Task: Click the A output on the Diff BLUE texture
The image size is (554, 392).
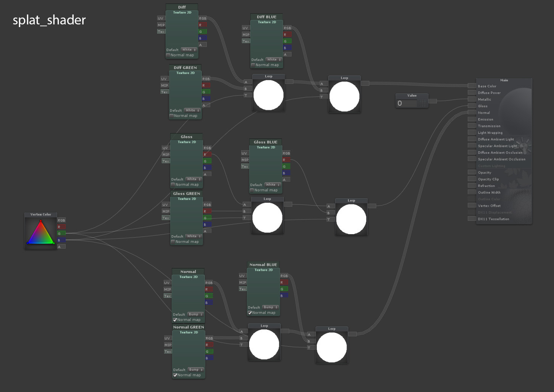Action: 287,54
